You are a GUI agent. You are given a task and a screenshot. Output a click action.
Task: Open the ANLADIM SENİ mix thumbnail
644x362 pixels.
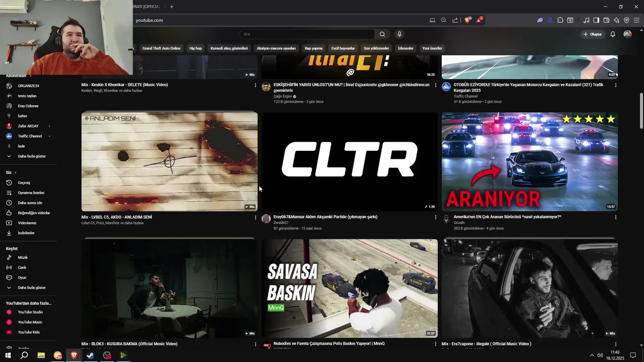click(170, 161)
